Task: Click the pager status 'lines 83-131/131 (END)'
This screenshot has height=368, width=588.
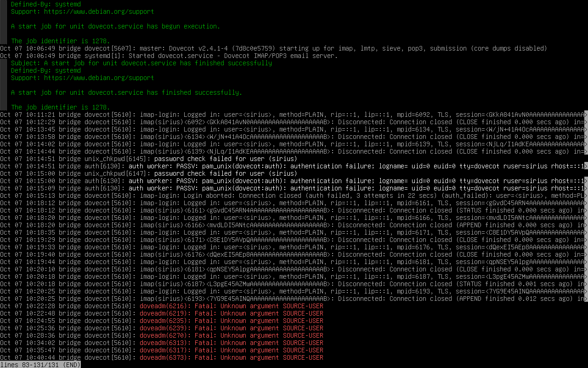Action: point(40,365)
